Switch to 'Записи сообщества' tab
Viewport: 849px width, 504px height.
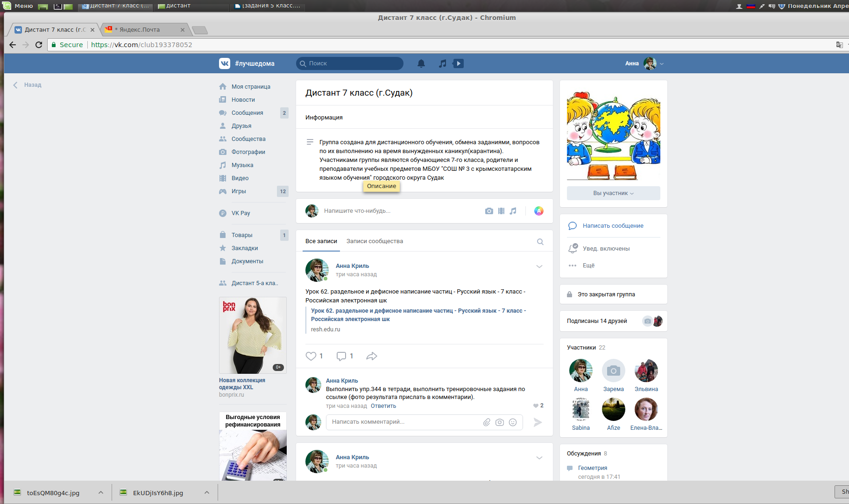click(375, 241)
